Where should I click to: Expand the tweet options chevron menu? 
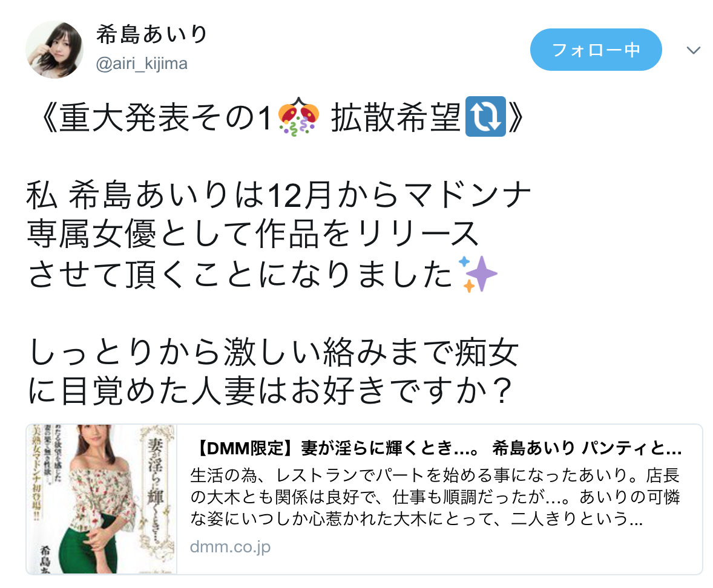pyautogui.click(x=693, y=50)
